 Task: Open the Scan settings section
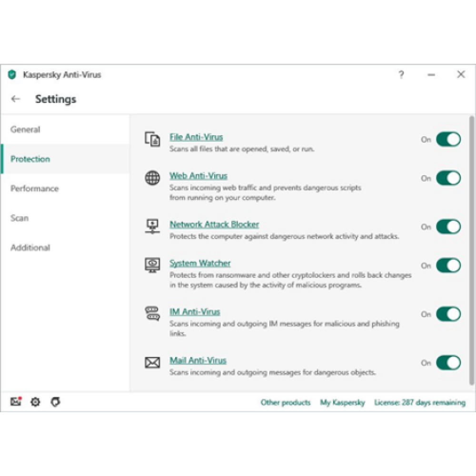pos(20,218)
